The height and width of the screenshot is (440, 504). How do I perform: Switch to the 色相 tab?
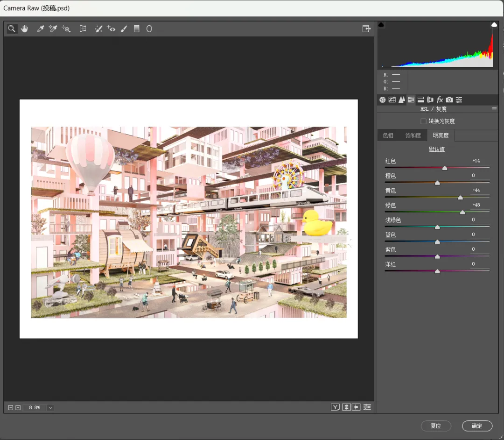388,135
